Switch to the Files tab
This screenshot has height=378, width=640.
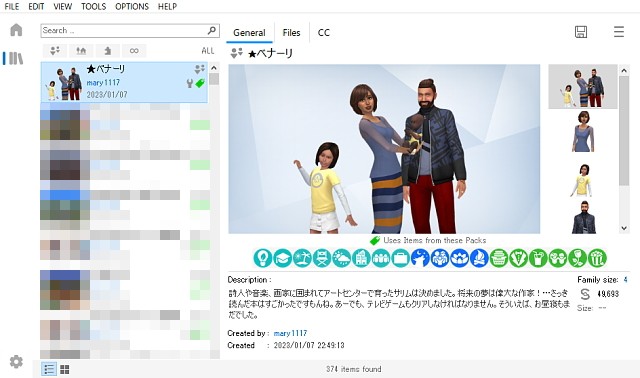click(x=291, y=33)
